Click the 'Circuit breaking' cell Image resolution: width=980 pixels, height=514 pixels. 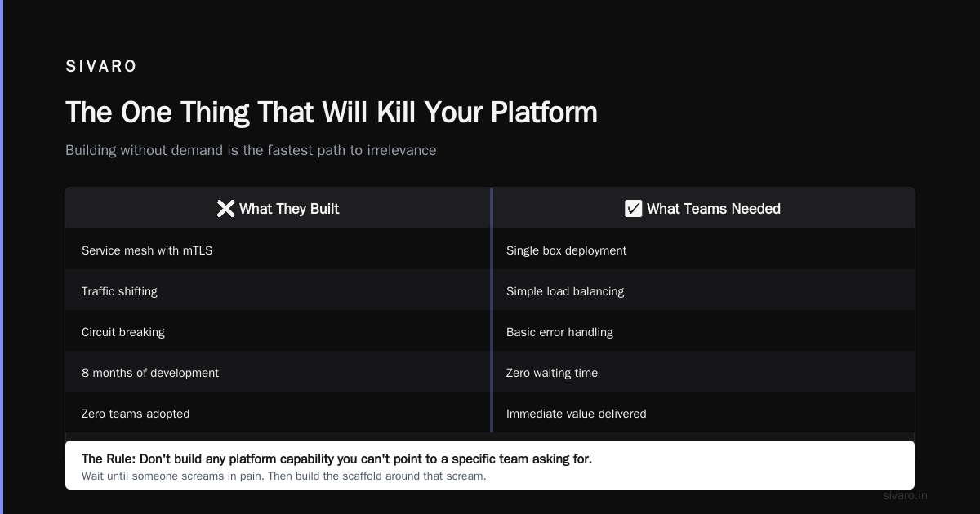[278, 330]
